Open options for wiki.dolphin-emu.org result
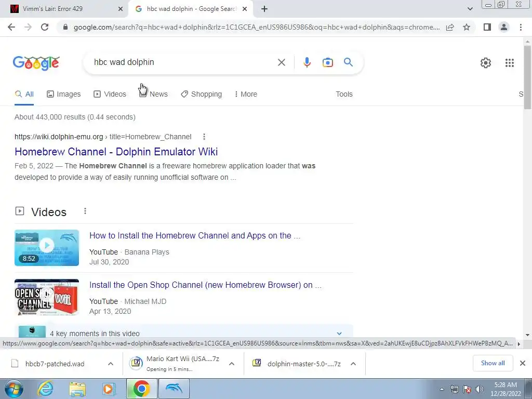 pyautogui.click(x=204, y=137)
